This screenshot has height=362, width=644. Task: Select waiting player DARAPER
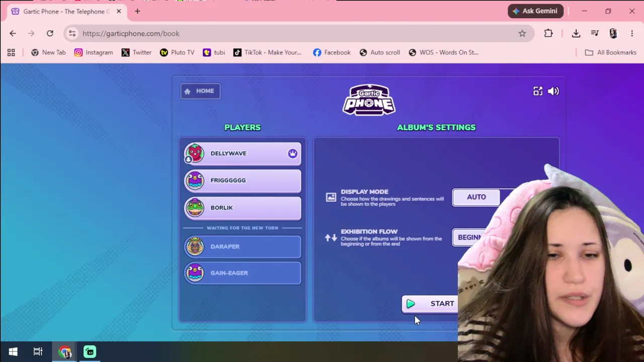243,246
